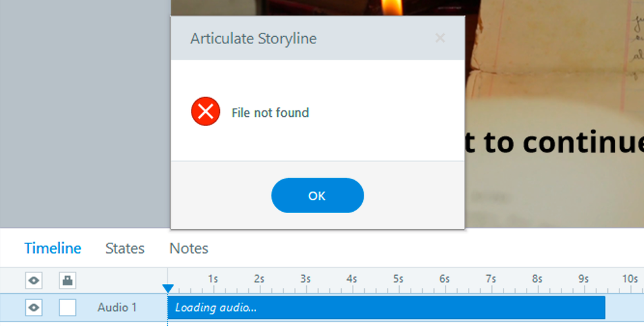Open the States tab
Screen dimensions: 644x326
coord(125,249)
